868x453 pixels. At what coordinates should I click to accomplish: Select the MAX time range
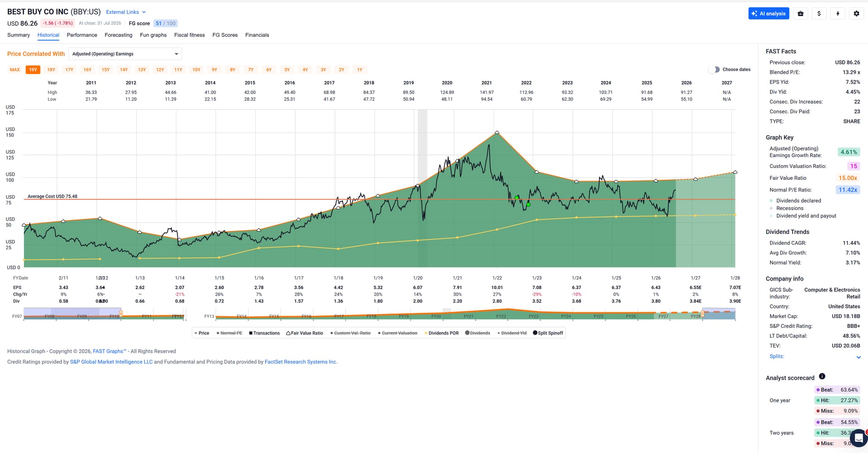pos(15,70)
